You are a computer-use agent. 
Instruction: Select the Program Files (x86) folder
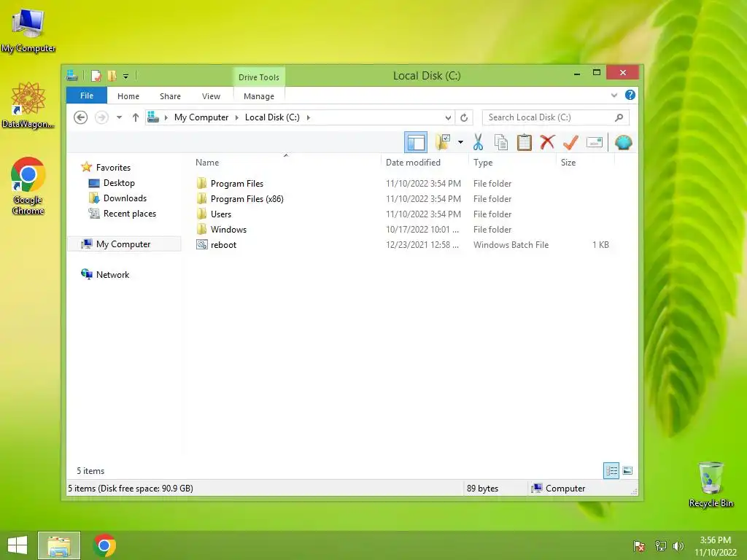(247, 198)
